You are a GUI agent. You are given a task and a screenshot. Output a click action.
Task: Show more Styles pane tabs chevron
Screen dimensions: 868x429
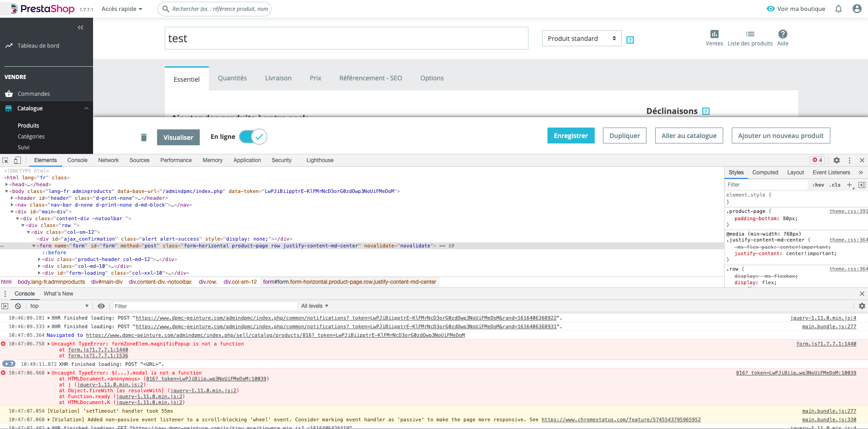click(x=861, y=173)
